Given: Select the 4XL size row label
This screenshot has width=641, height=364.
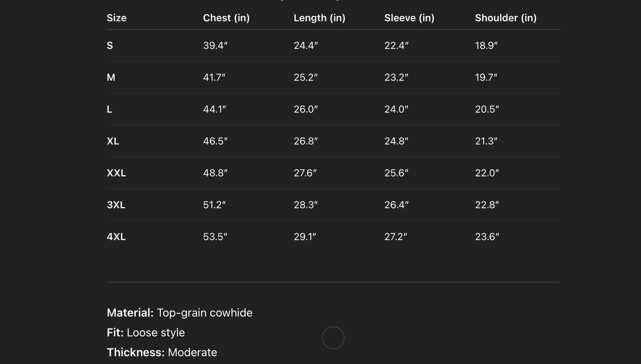Looking at the screenshot, I should click(x=116, y=237).
